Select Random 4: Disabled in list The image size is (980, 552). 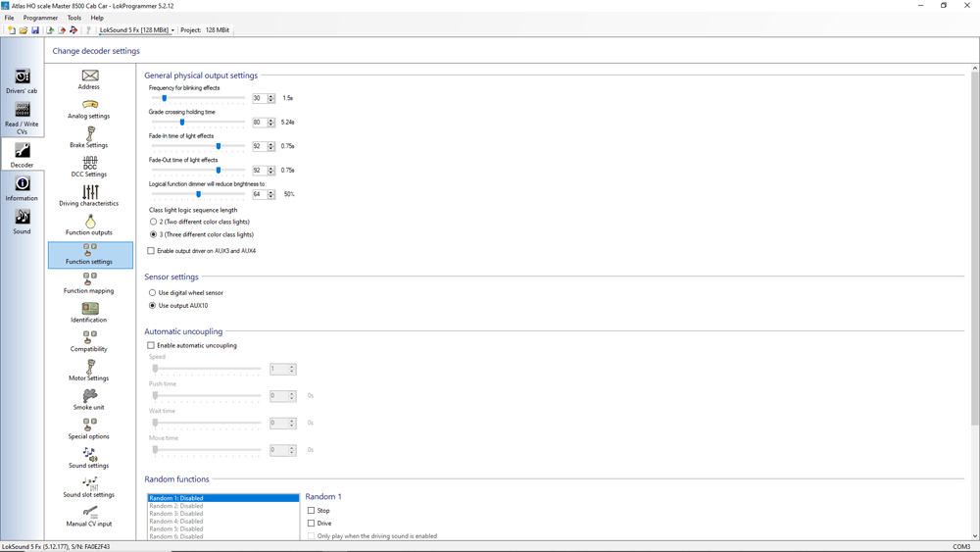223,521
